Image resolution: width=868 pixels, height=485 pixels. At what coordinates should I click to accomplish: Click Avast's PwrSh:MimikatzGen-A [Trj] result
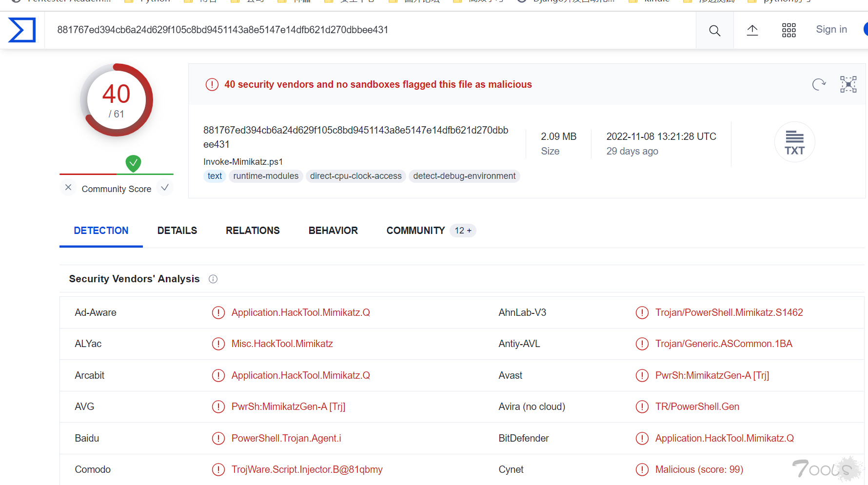pyautogui.click(x=712, y=375)
